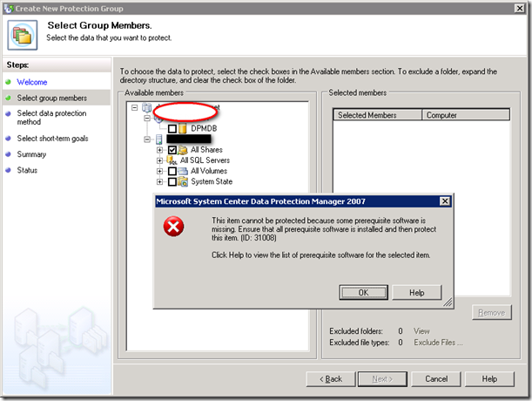532x401 pixels.
Task: Go to 'Select data protection method' step
Action: [51, 117]
